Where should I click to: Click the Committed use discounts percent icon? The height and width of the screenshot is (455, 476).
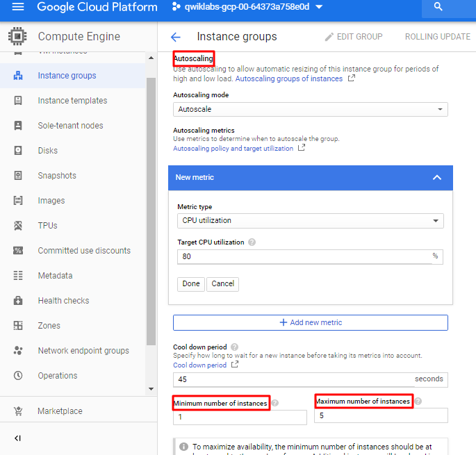click(18, 250)
